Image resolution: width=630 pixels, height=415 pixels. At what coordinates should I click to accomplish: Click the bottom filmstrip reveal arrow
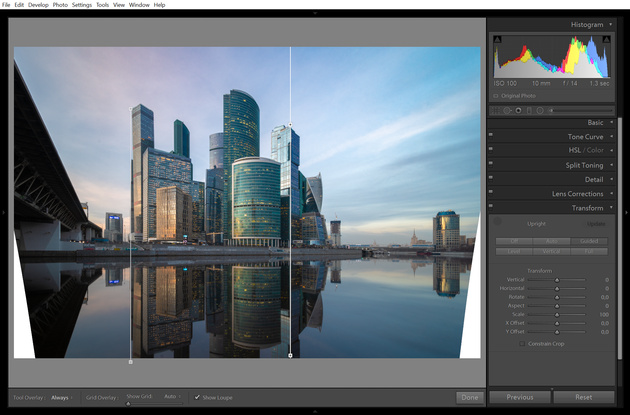pos(315,411)
